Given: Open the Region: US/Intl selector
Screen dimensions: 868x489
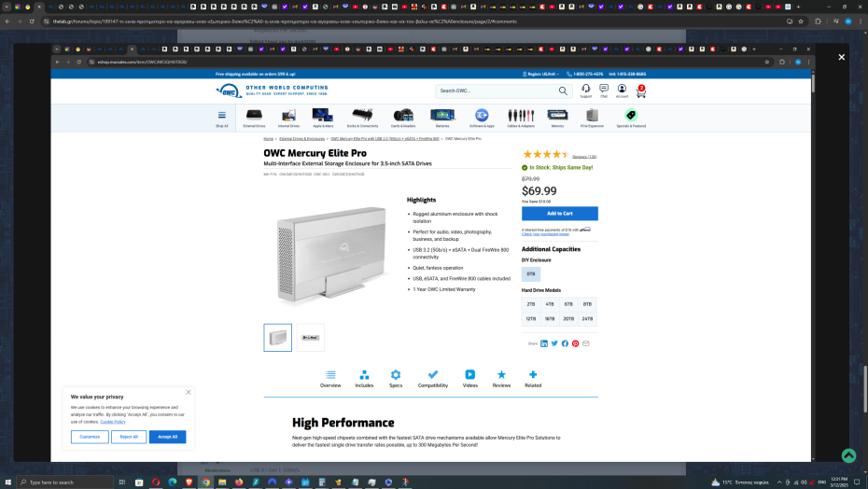Looking at the screenshot, I should click(539, 74).
